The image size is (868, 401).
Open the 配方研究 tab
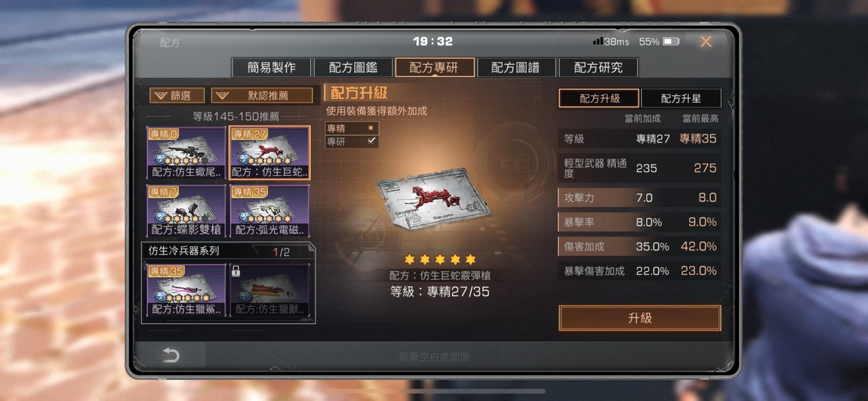coord(599,67)
